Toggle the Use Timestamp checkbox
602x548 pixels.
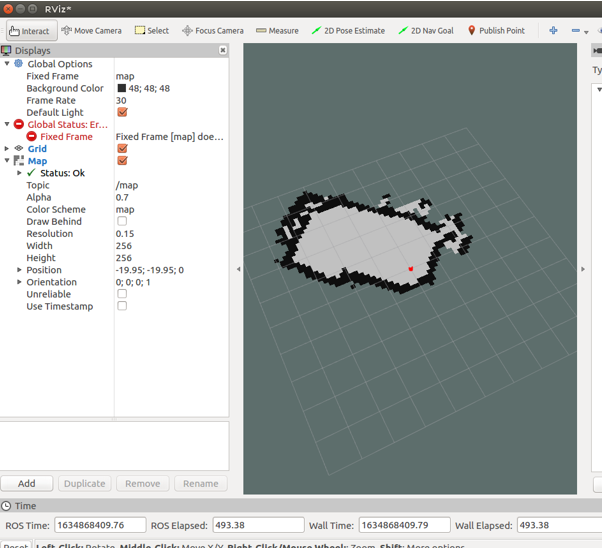tap(122, 306)
